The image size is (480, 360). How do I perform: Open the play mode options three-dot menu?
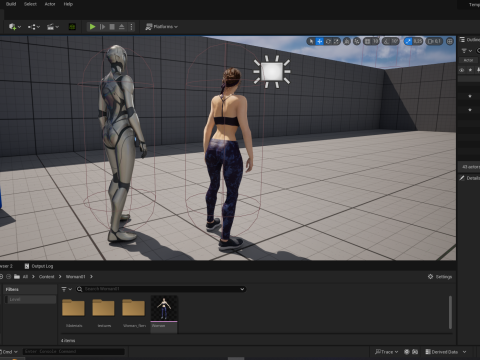[x=131, y=27]
